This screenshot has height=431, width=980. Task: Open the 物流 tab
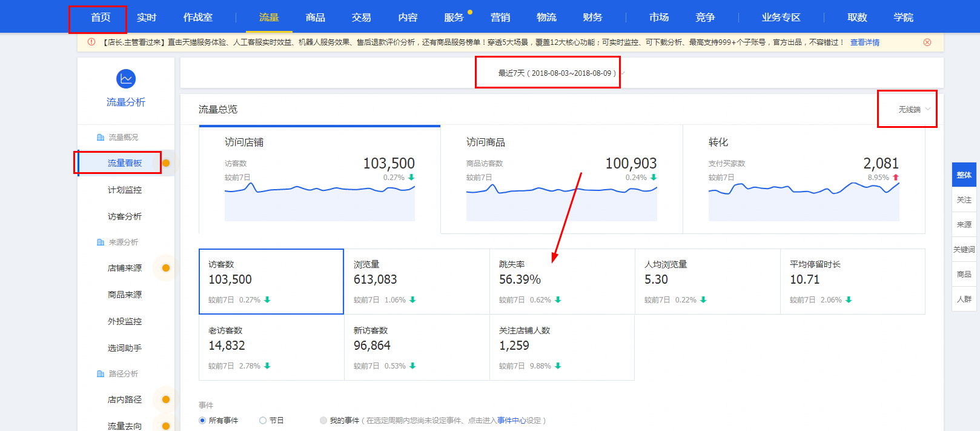click(x=546, y=18)
